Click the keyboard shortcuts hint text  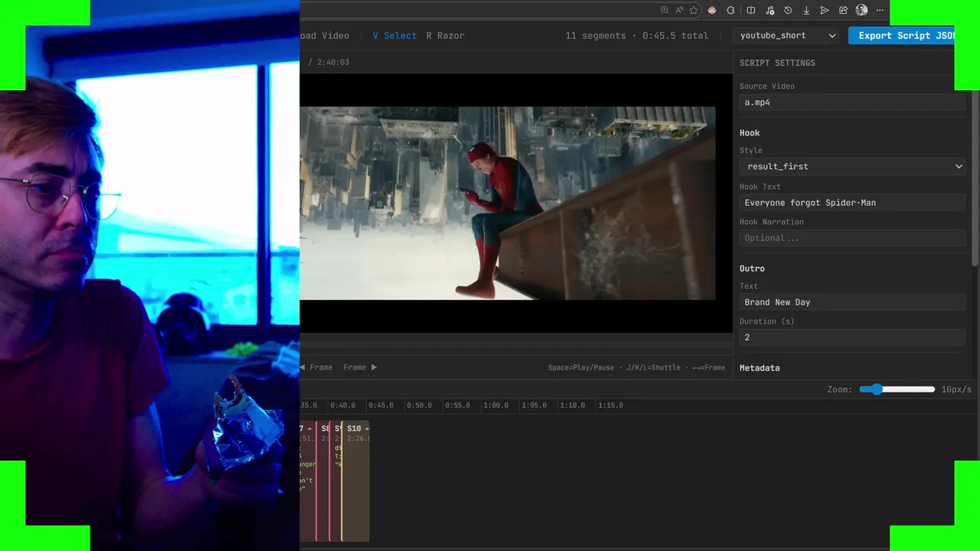coord(636,367)
